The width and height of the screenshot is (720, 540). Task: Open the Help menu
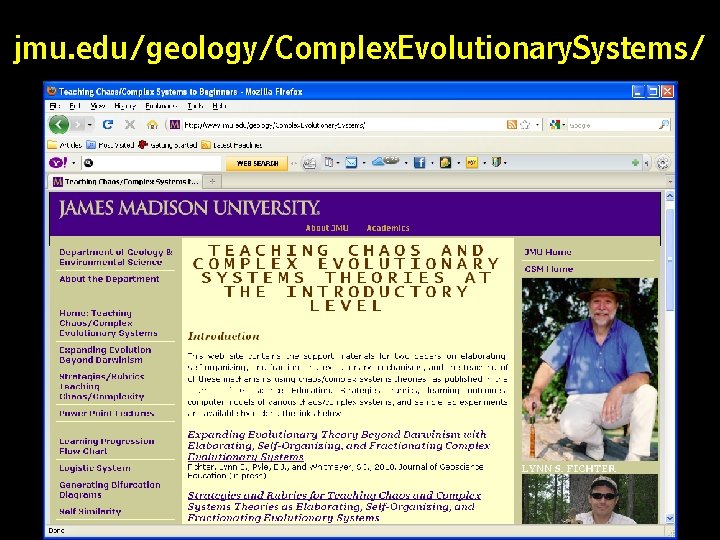[x=219, y=106]
